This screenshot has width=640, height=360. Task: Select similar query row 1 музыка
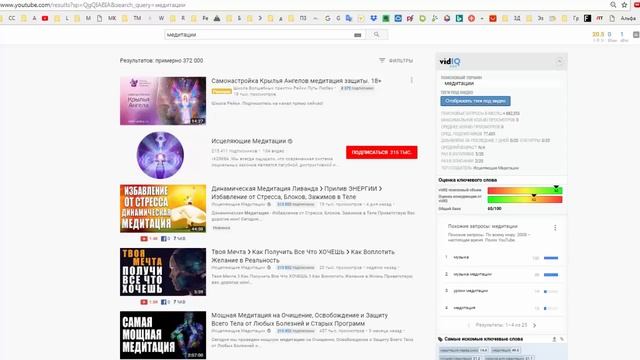point(502,258)
